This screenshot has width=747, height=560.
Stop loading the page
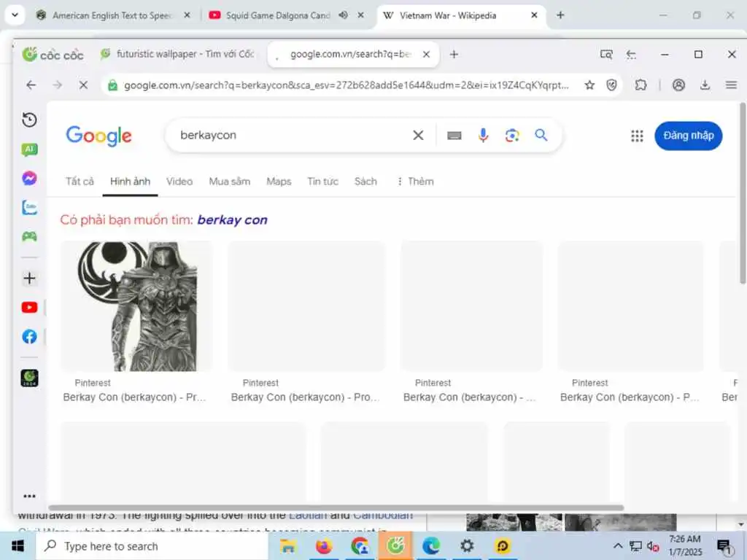[x=83, y=85]
